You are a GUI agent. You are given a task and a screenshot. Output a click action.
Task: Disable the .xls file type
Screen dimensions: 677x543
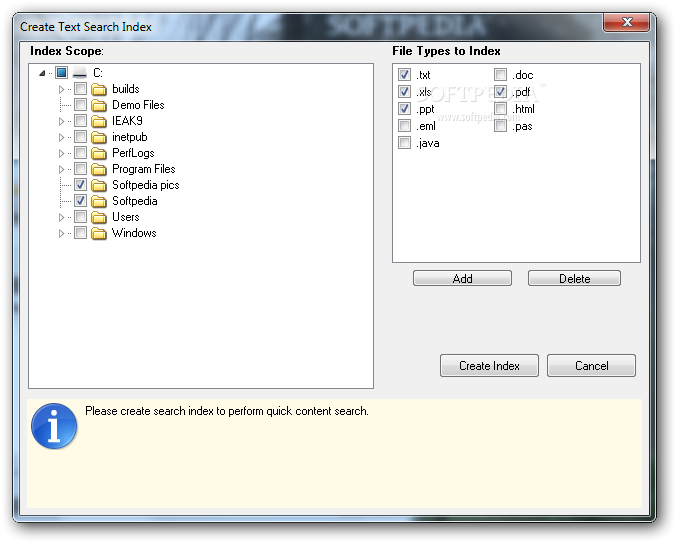coord(404,92)
